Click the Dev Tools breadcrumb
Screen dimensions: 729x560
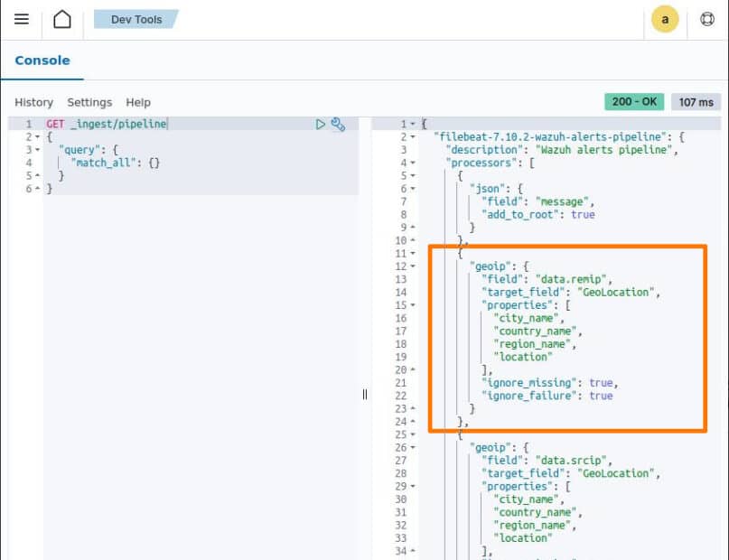(x=136, y=20)
